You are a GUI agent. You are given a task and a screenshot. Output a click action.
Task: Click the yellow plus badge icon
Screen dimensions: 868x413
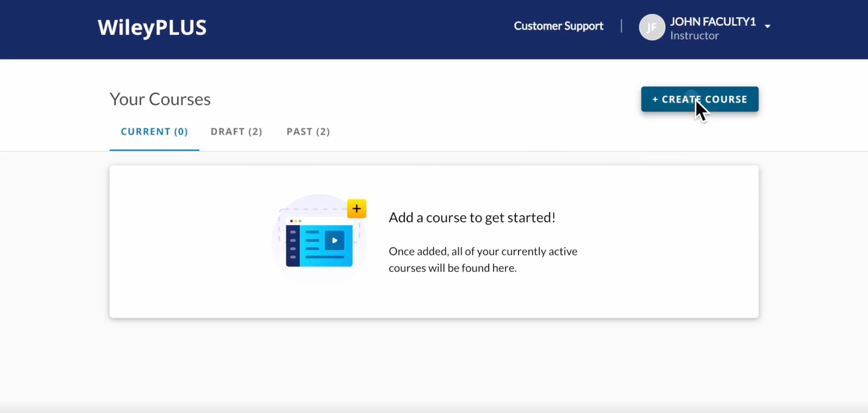[x=356, y=208]
